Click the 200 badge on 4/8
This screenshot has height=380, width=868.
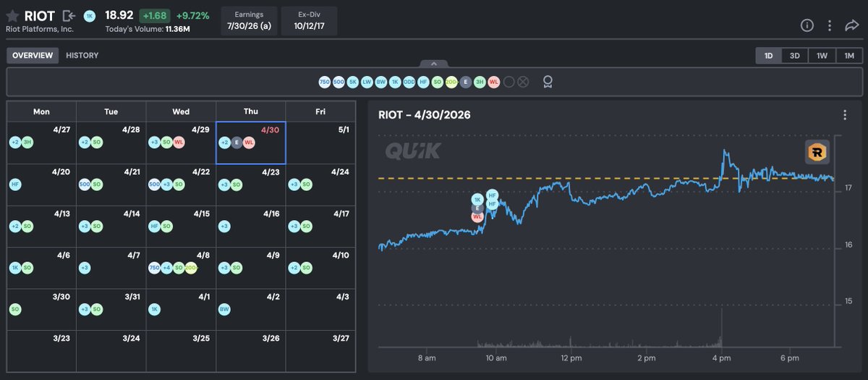click(191, 269)
